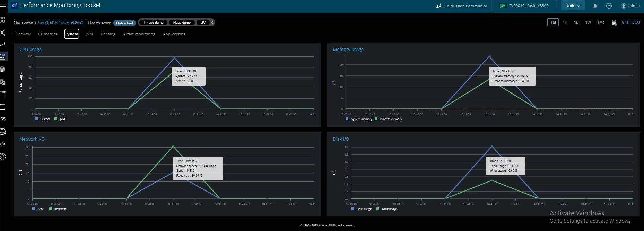Click the Network I/O Received peak point
Viewport: 644px width, 231px height.
[x=173, y=146]
